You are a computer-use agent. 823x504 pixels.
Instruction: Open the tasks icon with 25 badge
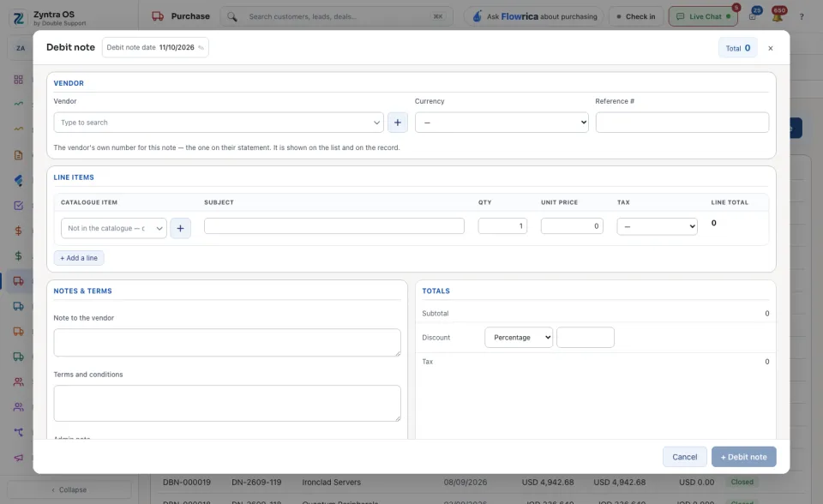coord(753,16)
